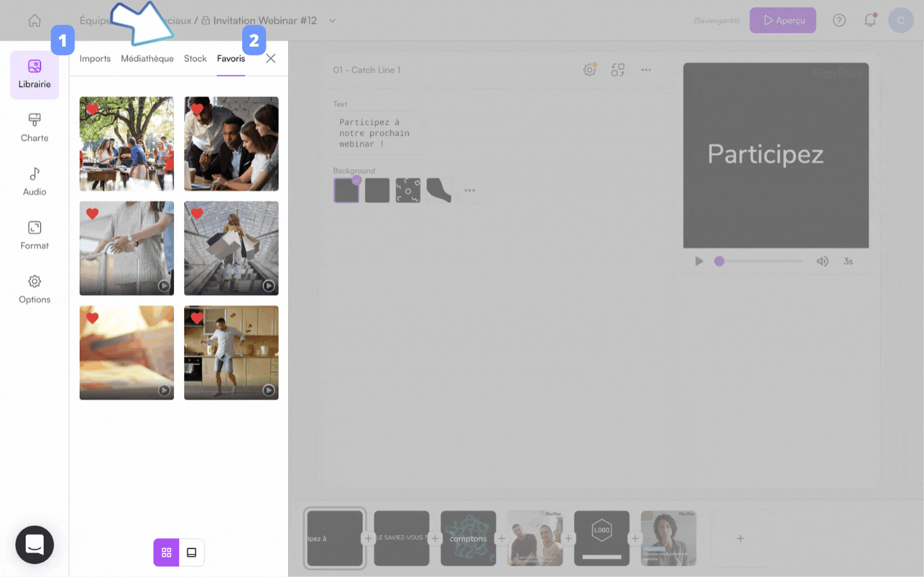Insert scene after two men photo plus
The height and width of the screenshot is (577, 924).
pos(569,538)
